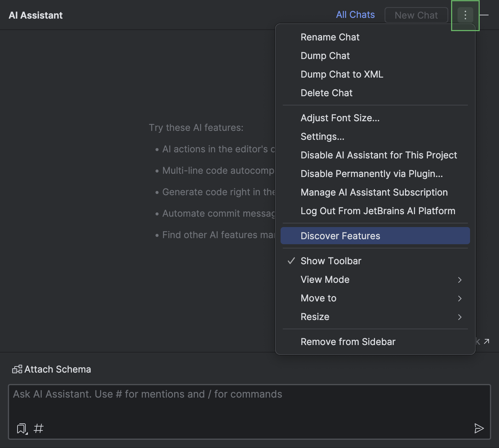Click the Attach Schema icon
This screenshot has width=499, height=448.
click(17, 369)
